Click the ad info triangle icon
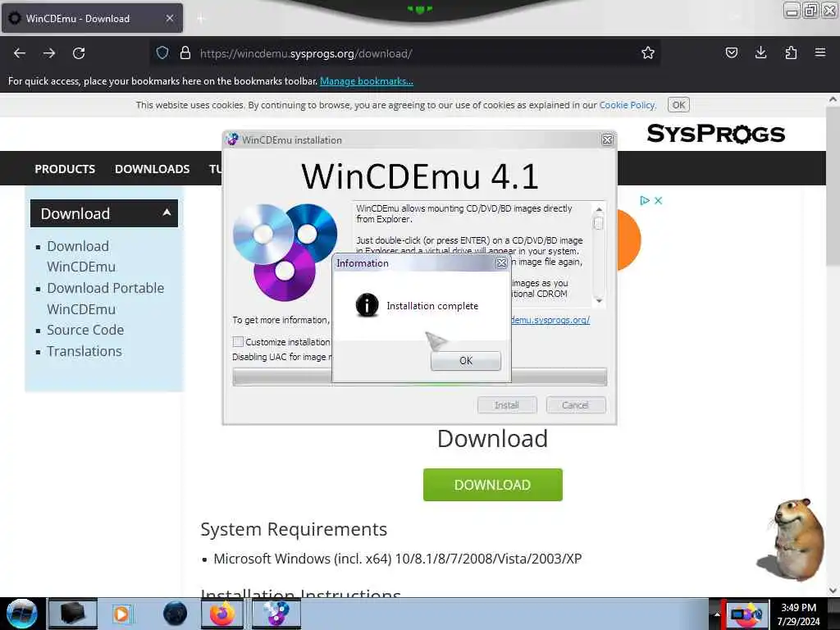 (x=645, y=200)
